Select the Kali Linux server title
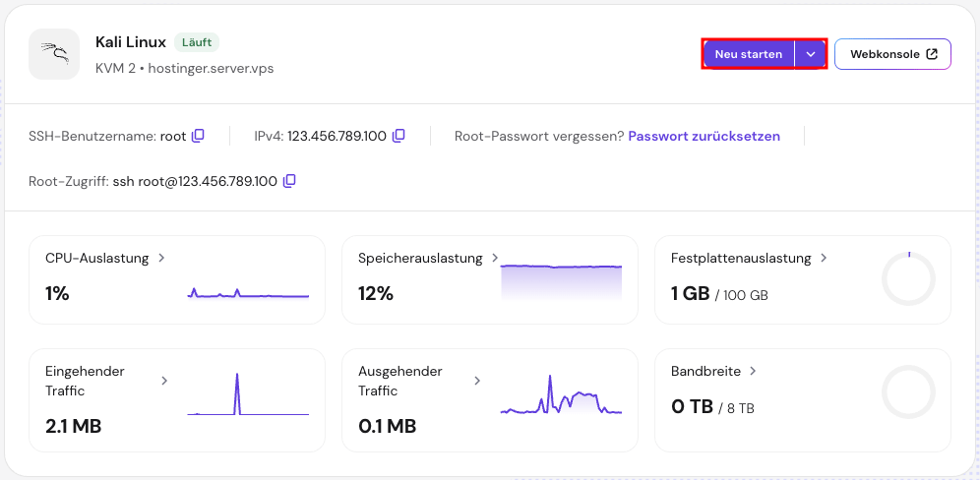 [131, 42]
